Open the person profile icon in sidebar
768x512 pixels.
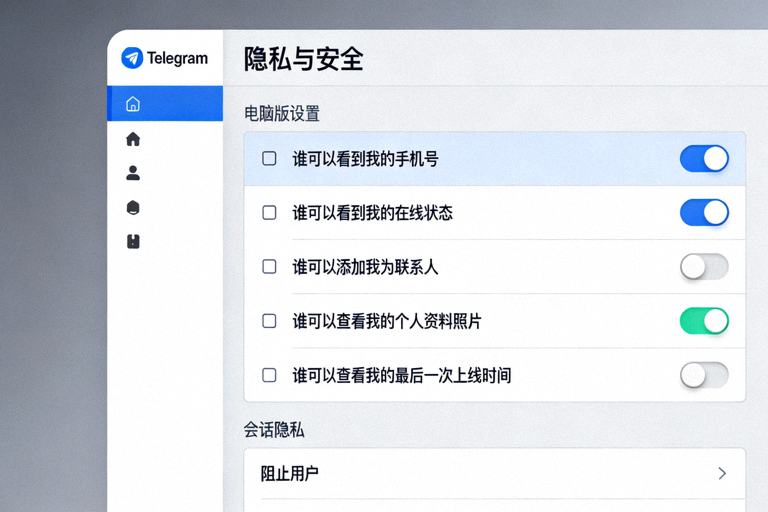pyautogui.click(x=133, y=173)
